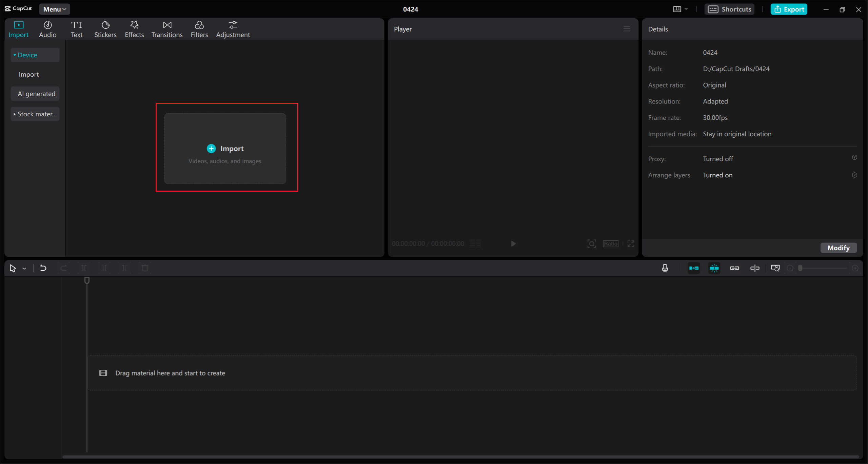Viewport: 868px width, 464px height.
Task: Zoom out the timeline
Action: point(790,268)
